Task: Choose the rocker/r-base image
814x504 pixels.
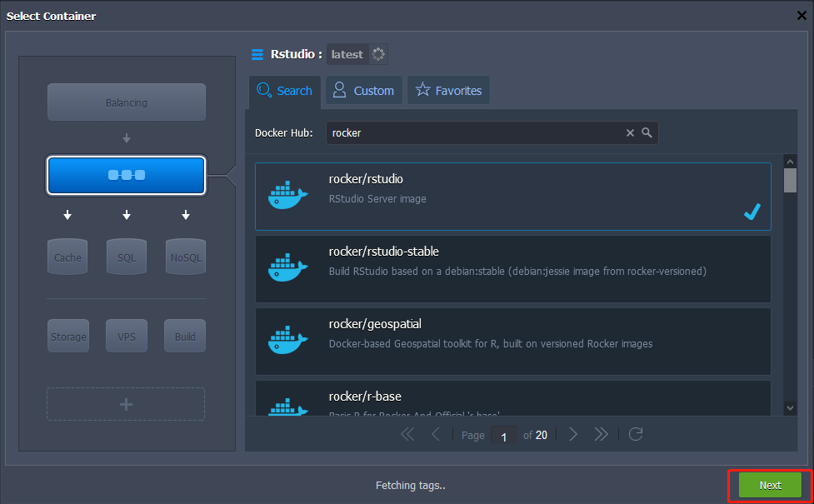Action: (512, 399)
